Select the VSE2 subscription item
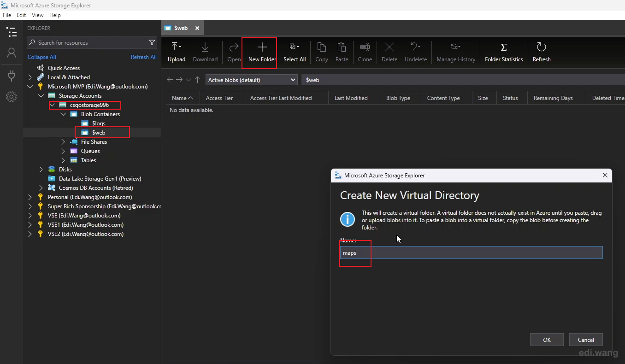This screenshot has height=364, width=625. [x=86, y=234]
